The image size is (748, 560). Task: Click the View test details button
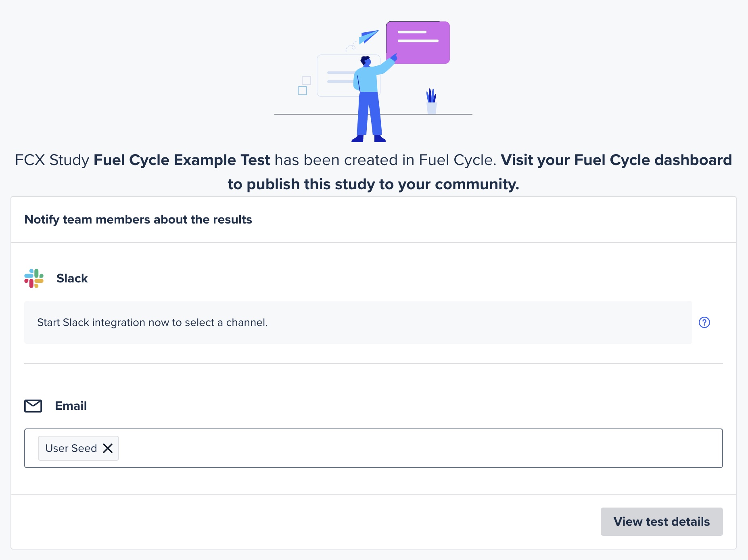pyautogui.click(x=662, y=522)
